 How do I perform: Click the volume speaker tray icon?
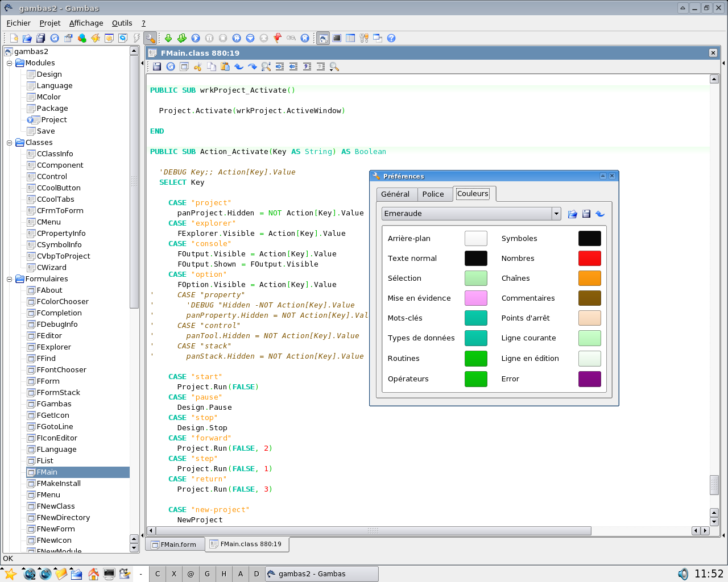pos(683,574)
